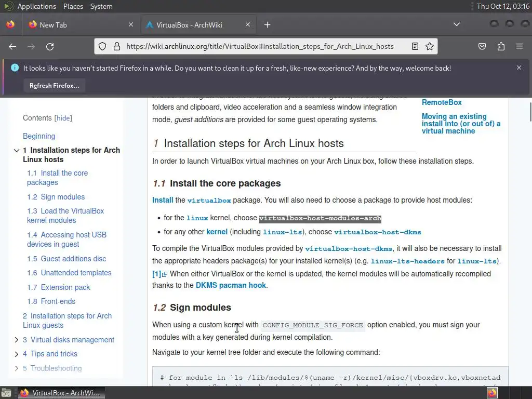This screenshot has width=532, height=399.
Task: Bookmark this page with the star icon
Action: [x=430, y=46]
